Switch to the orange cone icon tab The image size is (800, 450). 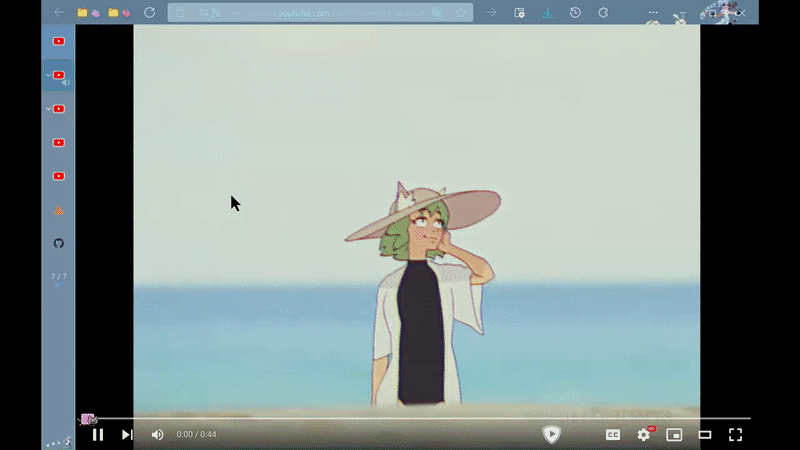tap(59, 210)
